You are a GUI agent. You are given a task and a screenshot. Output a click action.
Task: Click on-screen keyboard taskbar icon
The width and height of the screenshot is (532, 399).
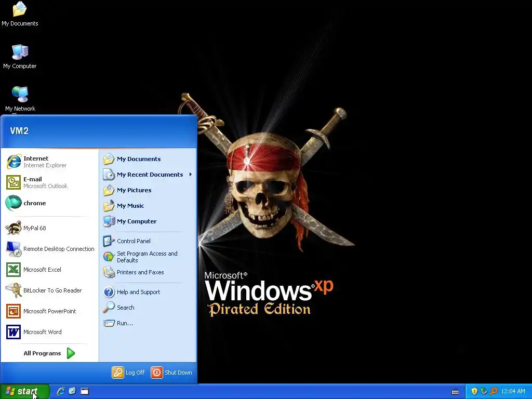coord(455,392)
